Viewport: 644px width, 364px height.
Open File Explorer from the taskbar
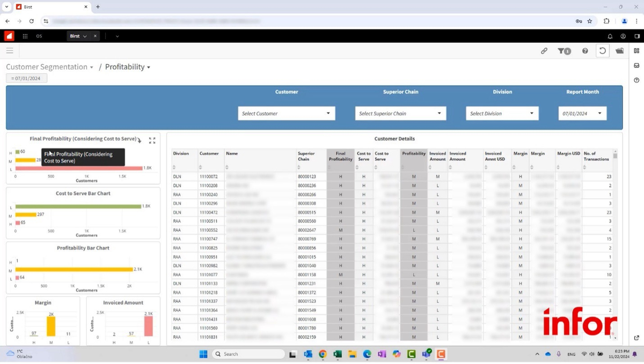(x=352, y=354)
